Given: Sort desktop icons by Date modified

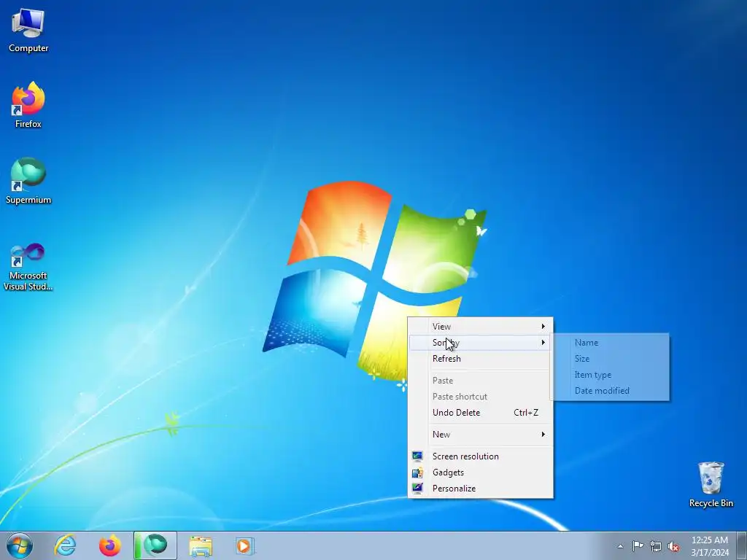Looking at the screenshot, I should [x=611, y=391].
